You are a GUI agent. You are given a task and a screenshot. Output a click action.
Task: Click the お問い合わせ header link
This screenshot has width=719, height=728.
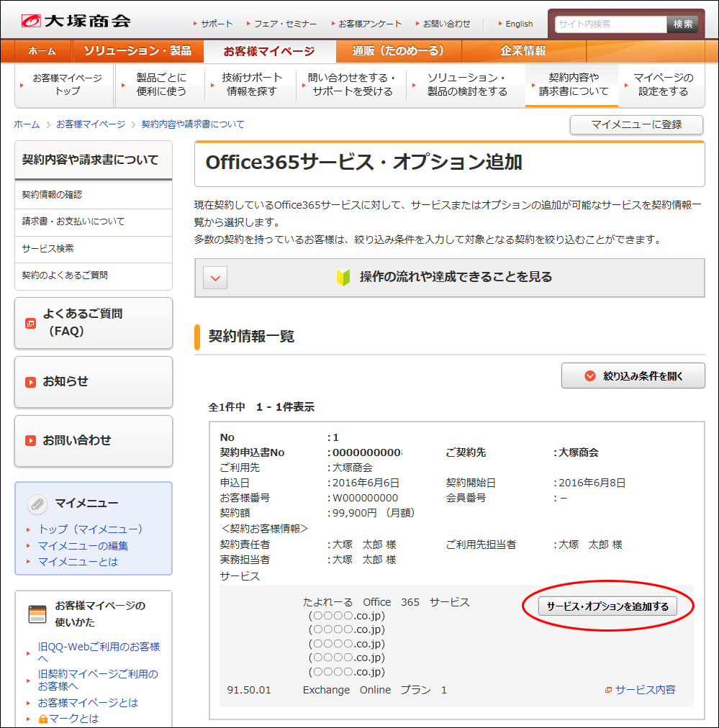[x=446, y=24]
